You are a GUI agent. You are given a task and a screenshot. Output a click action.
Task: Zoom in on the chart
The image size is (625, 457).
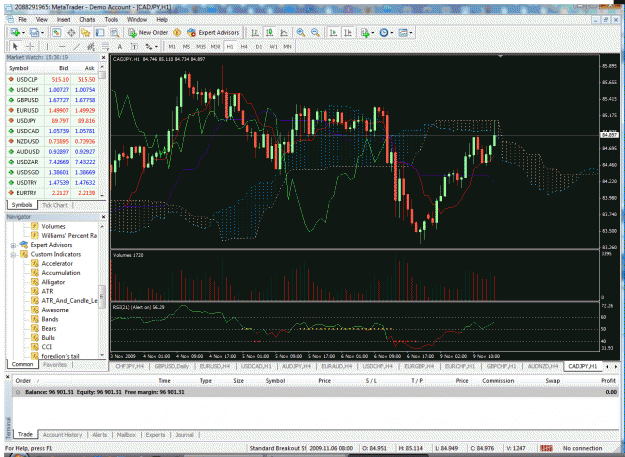point(301,33)
